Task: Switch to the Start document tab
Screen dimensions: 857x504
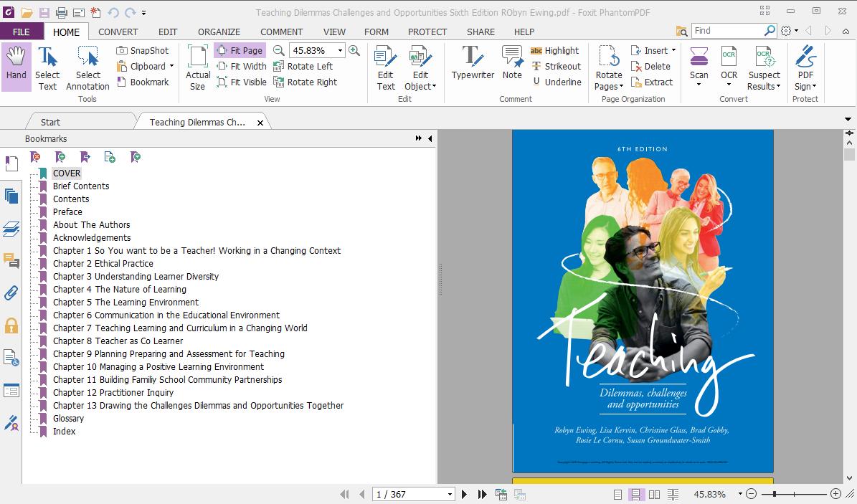Action: coord(50,122)
